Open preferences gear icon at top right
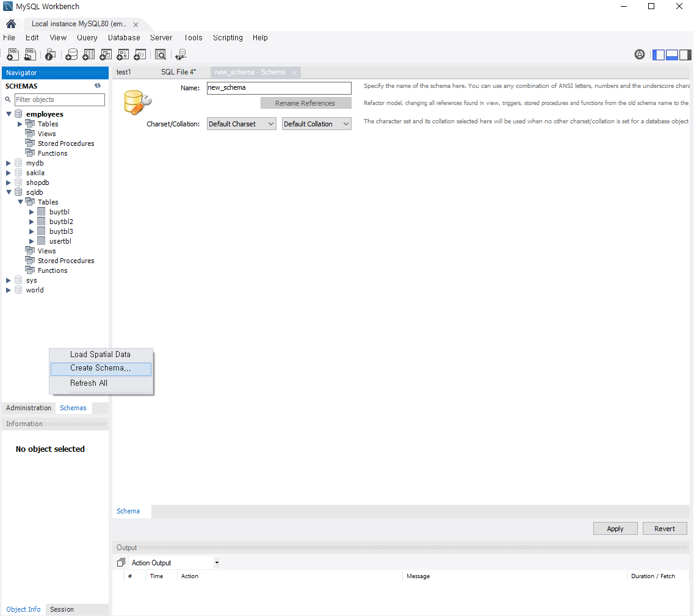 [640, 54]
